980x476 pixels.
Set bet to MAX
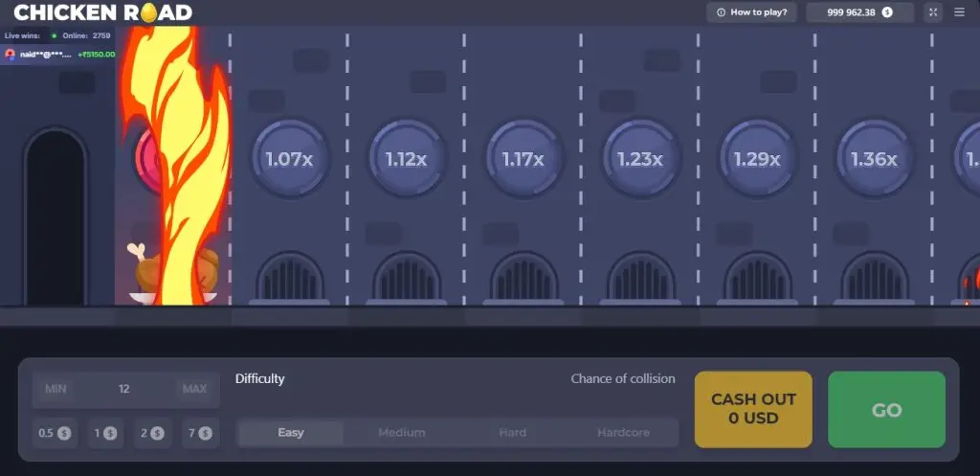194,389
